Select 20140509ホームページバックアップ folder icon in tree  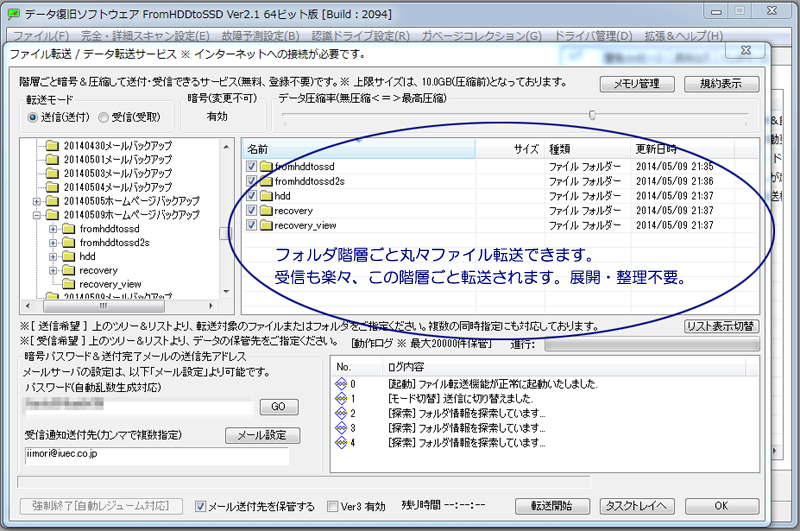click(x=52, y=215)
